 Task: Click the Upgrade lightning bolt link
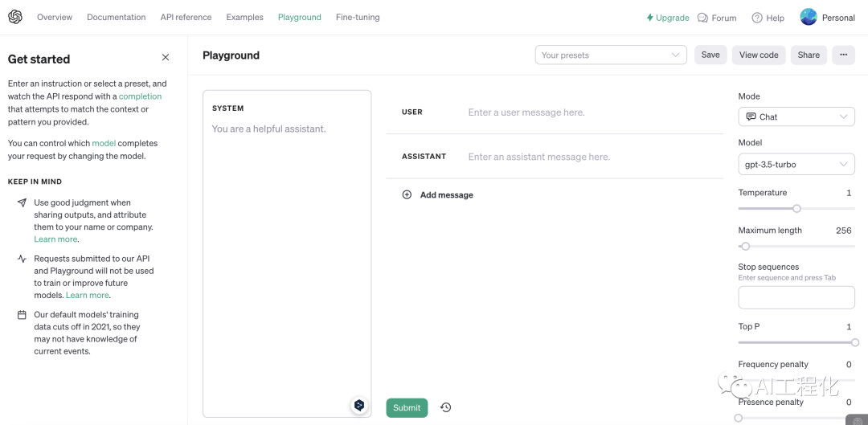point(667,18)
